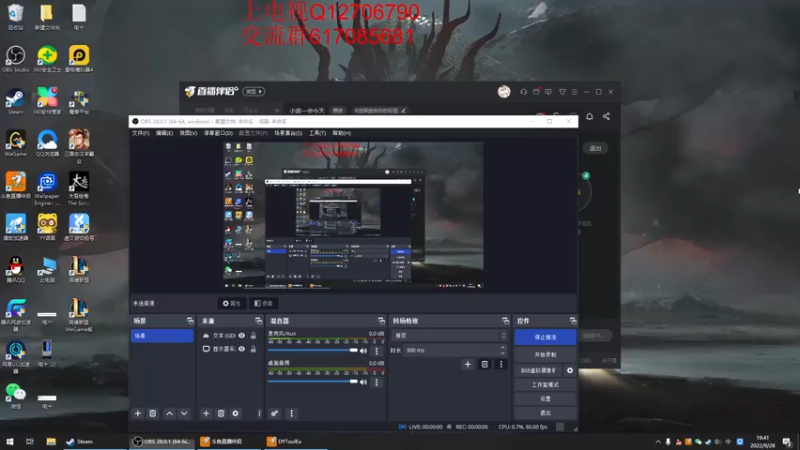Open the Help menu in OBS
The height and width of the screenshot is (450, 800).
[341, 133]
